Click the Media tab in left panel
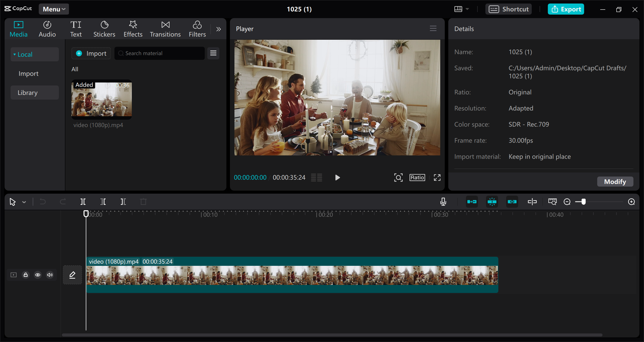Viewport: 644px width, 342px height. click(18, 28)
